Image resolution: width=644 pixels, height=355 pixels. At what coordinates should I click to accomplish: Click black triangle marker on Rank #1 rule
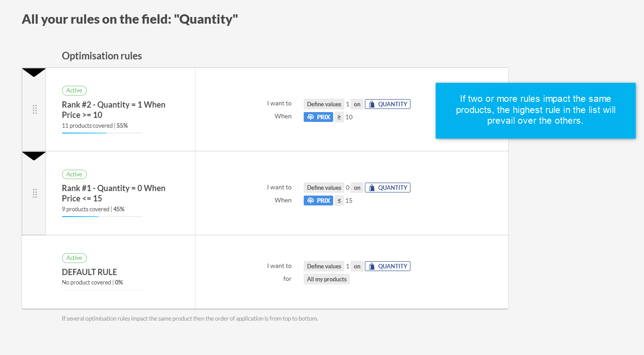tap(34, 155)
